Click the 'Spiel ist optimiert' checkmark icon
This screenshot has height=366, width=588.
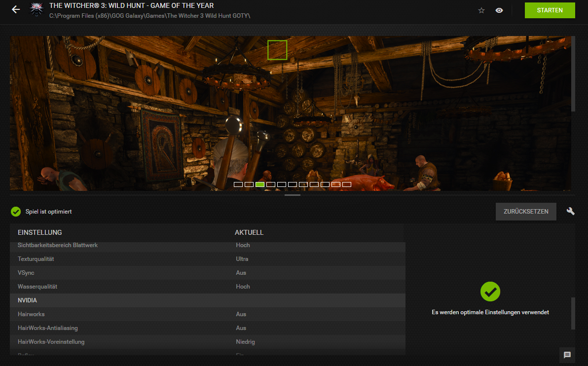[15, 211]
